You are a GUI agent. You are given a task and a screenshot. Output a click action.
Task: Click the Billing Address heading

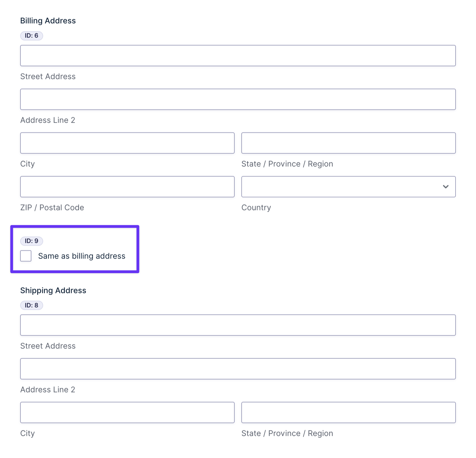(x=48, y=21)
